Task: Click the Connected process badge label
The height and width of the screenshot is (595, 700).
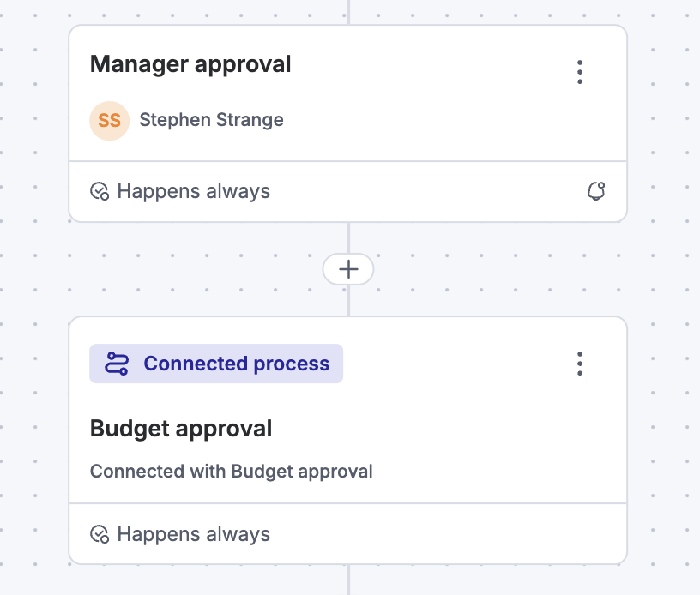Action: point(236,364)
